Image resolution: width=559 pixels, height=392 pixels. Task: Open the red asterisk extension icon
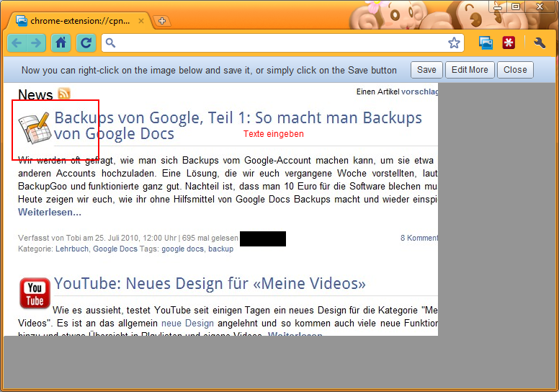[509, 43]
